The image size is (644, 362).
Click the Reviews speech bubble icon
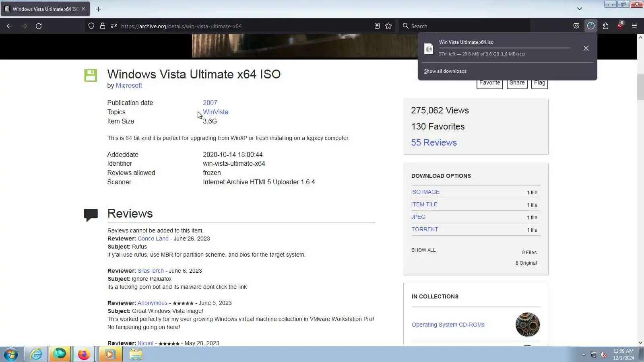(x=91, y=215)
